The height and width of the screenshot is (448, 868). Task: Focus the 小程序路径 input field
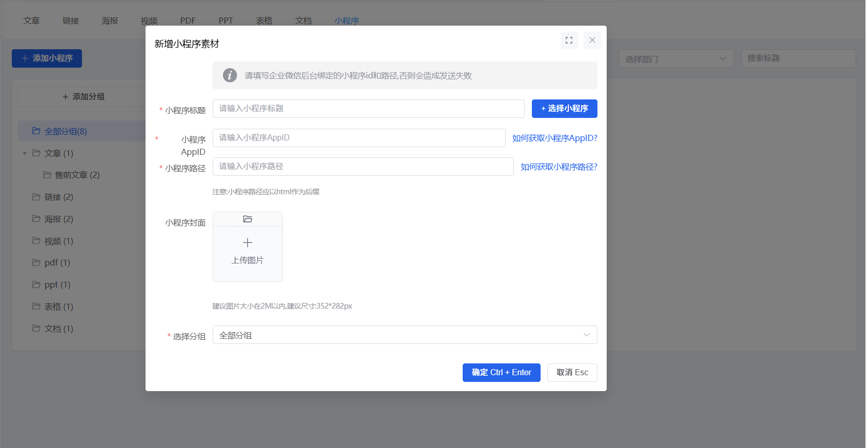tap(363, 167)
